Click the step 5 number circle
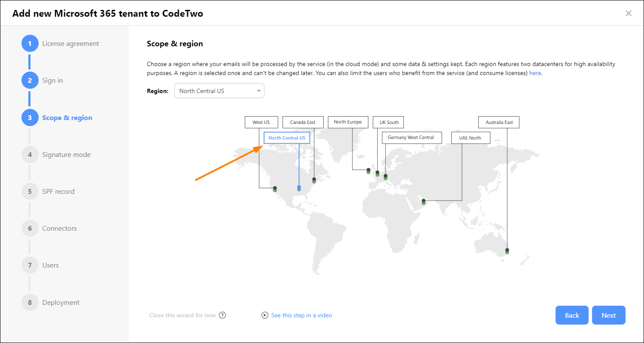Screen dimensions: 644x343 tap(30, 191)
